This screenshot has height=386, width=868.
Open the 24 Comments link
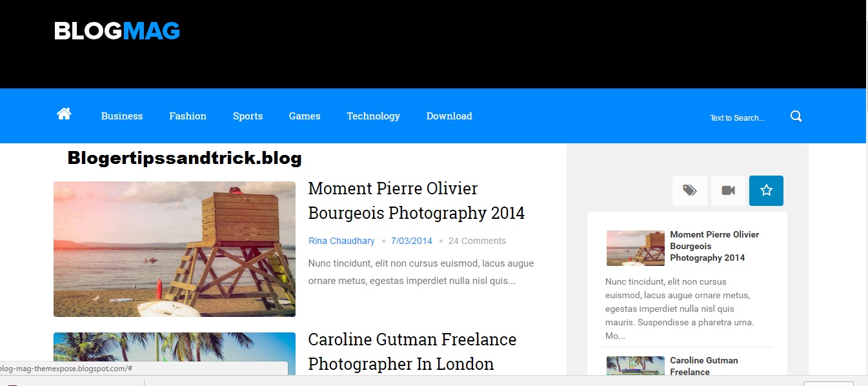tap(477, 241)
